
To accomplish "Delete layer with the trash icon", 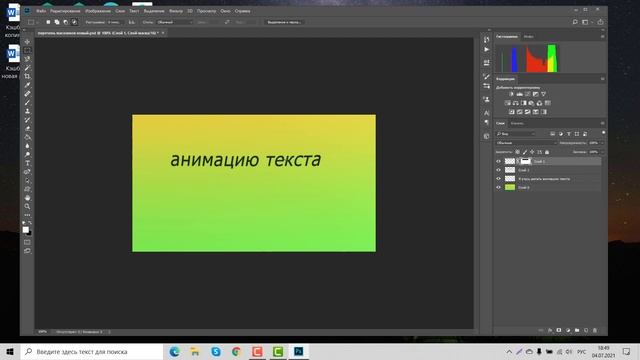I will [595, 330].
